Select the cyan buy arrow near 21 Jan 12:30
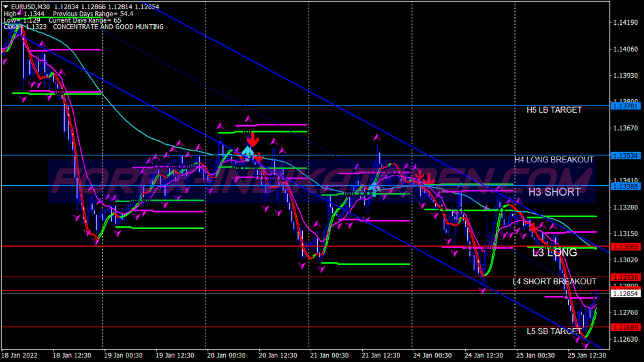 coord(373,189)
